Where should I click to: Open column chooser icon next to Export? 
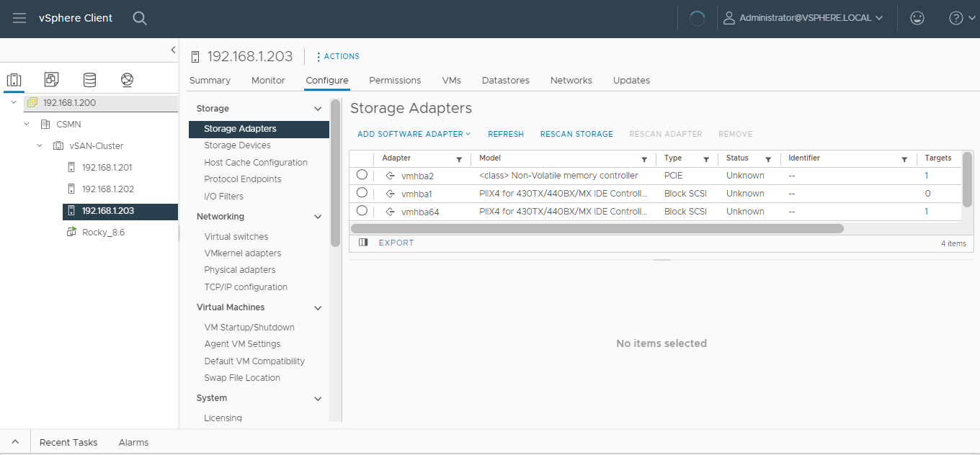[363, 243]
